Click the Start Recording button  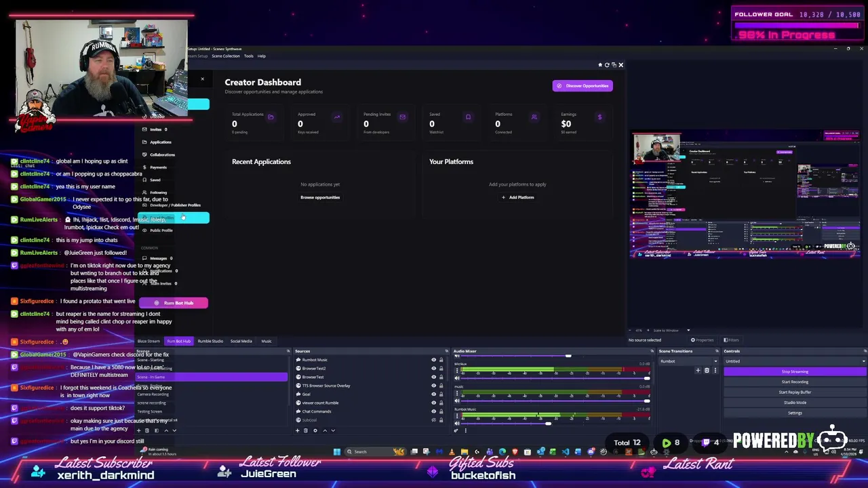[x=795, y=382]
